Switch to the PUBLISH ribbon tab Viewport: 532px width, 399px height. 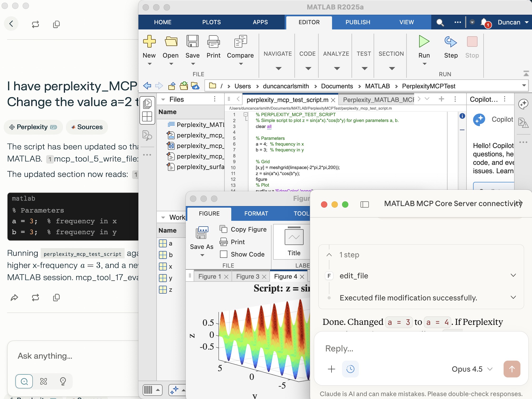(358, 22)
